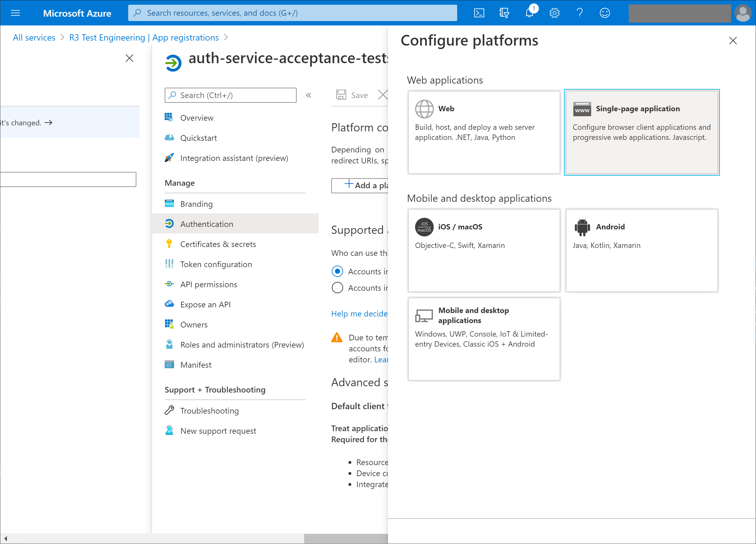Click the horizontal scrollbar thumb at bottom
756x544 pixels.
(346, 538)
